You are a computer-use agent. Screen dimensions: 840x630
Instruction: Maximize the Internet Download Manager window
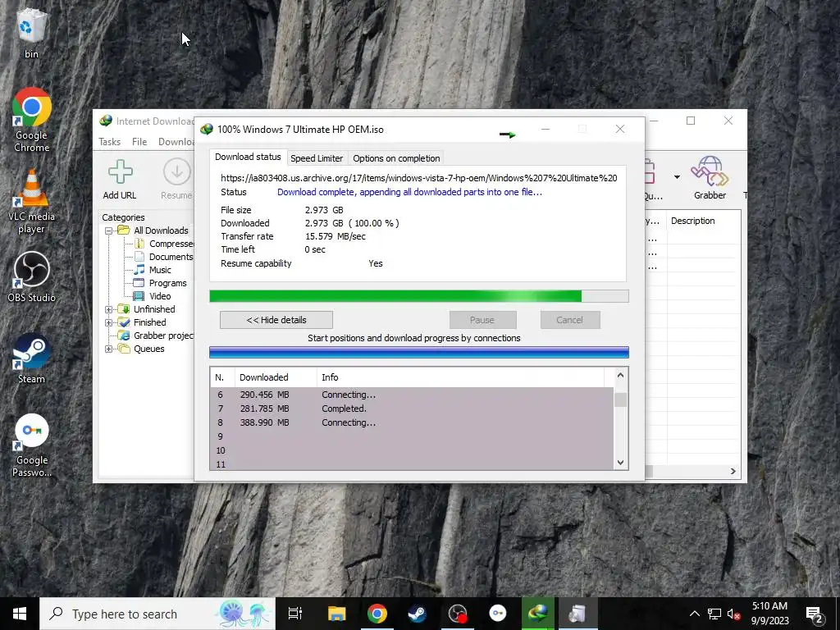691,121
